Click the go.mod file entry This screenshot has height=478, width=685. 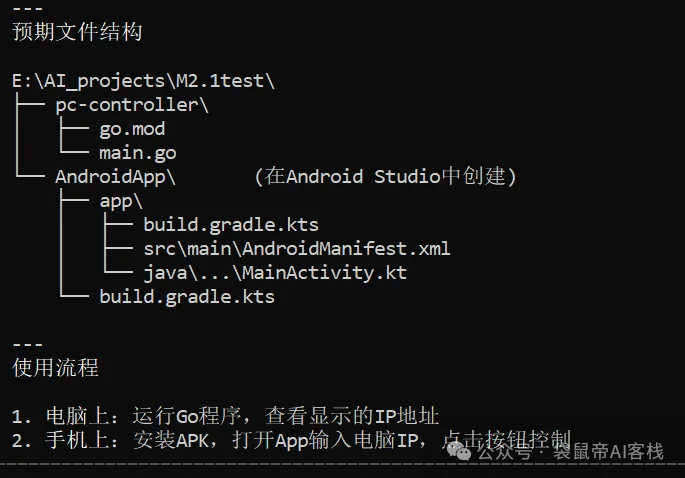pyautogui.click(x=132, y=129)
